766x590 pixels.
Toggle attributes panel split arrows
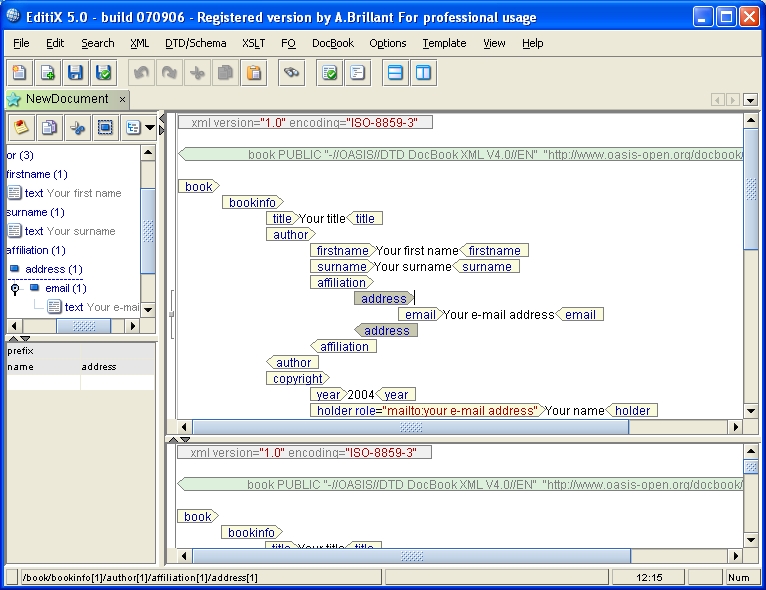coord(19,338)
